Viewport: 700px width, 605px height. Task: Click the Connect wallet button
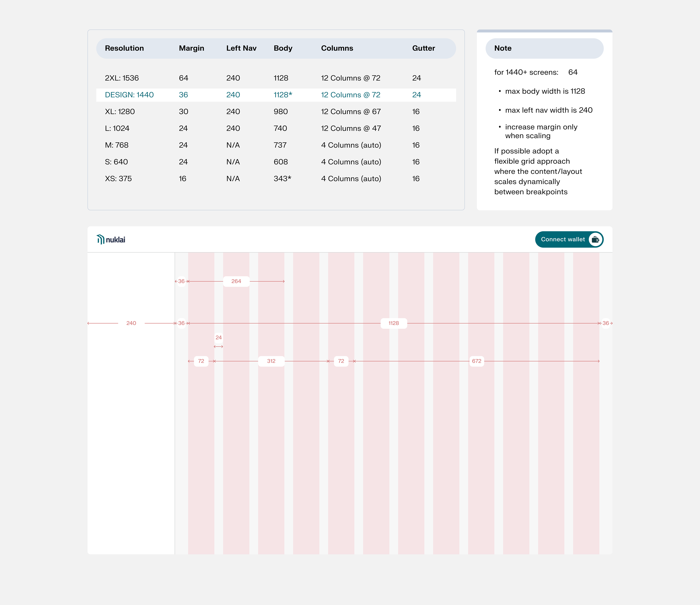point(569,239)
